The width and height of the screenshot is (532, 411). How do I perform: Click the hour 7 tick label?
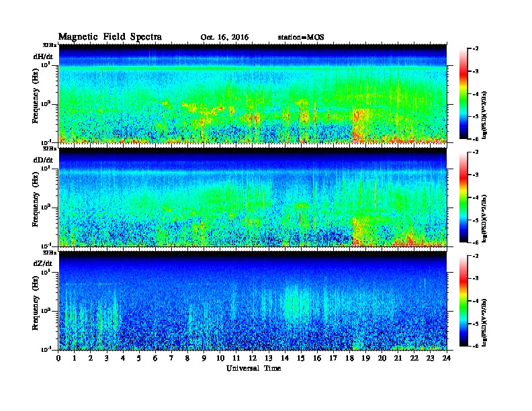171,358
